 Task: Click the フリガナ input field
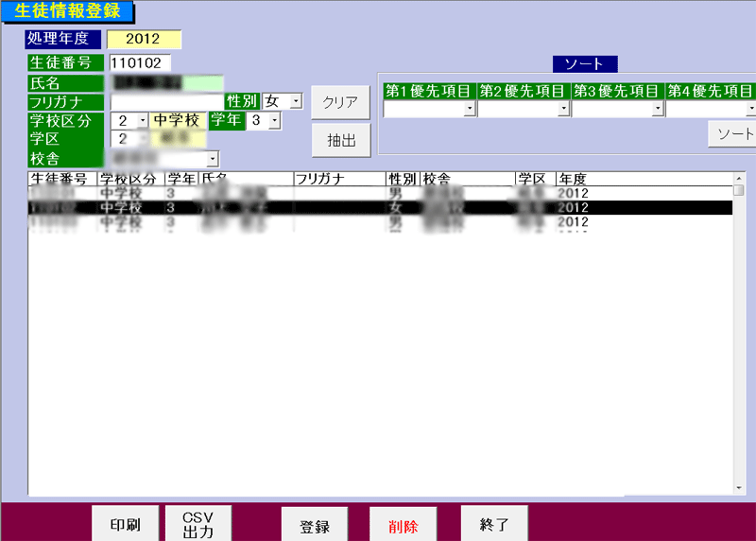(166, 101)
